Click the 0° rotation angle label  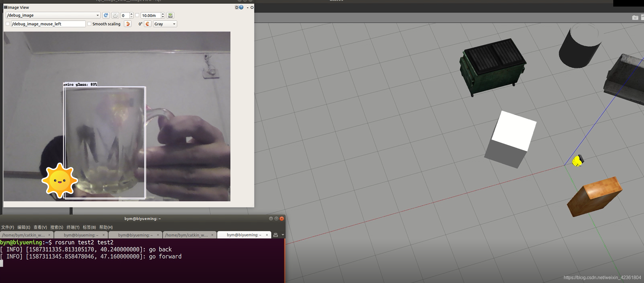point(140,24)
